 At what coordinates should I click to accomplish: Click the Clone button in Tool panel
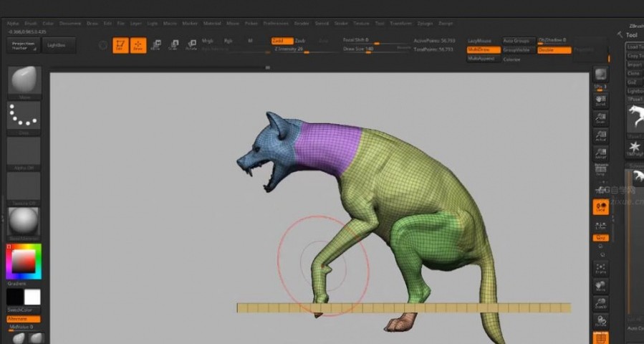(x=635, y=73)
